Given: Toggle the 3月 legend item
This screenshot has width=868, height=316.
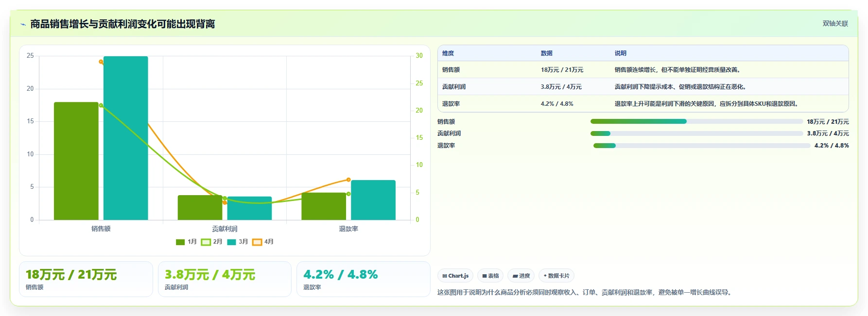Looking at the screenshot, I should [237, 242].
